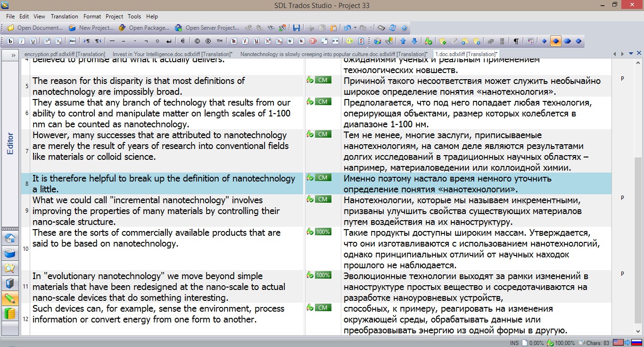Click the left-to-right paragraph direction icon
This screenshot has width=644, height=347.
click(87, 41)
